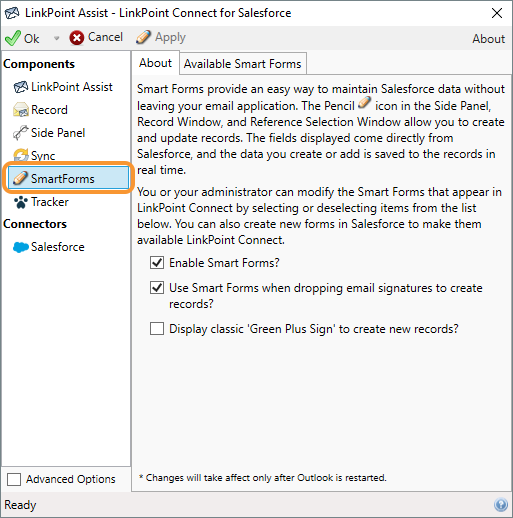
Task: Click the Cancel button label
Action: tap(105, 37)
